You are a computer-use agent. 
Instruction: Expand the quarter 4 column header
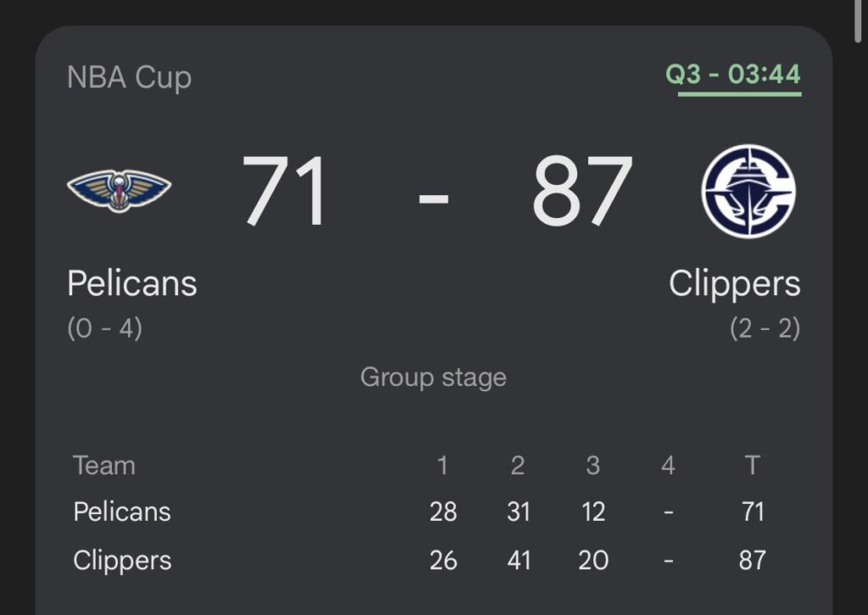pyautogui.click(x=668, y=465)
